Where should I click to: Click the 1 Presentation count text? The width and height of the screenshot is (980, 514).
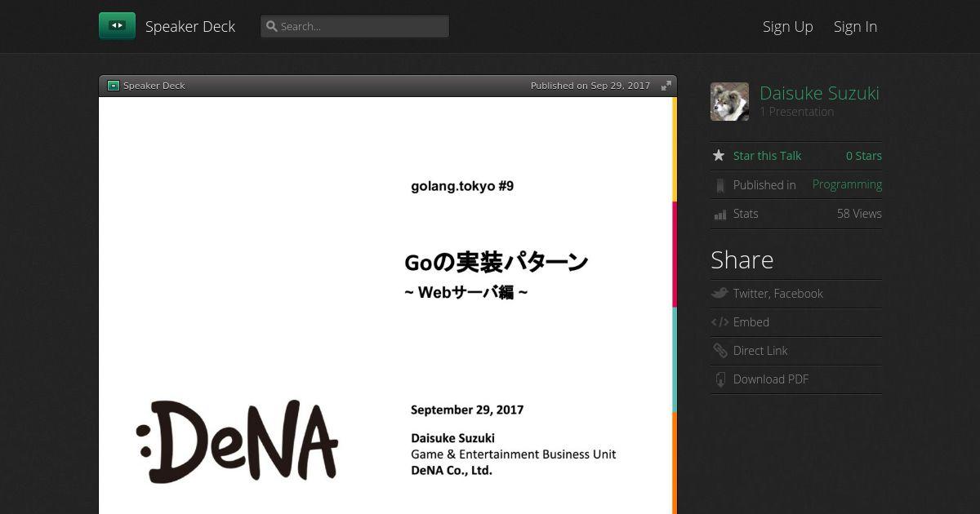pyautogui.click(x=796, y=112)
